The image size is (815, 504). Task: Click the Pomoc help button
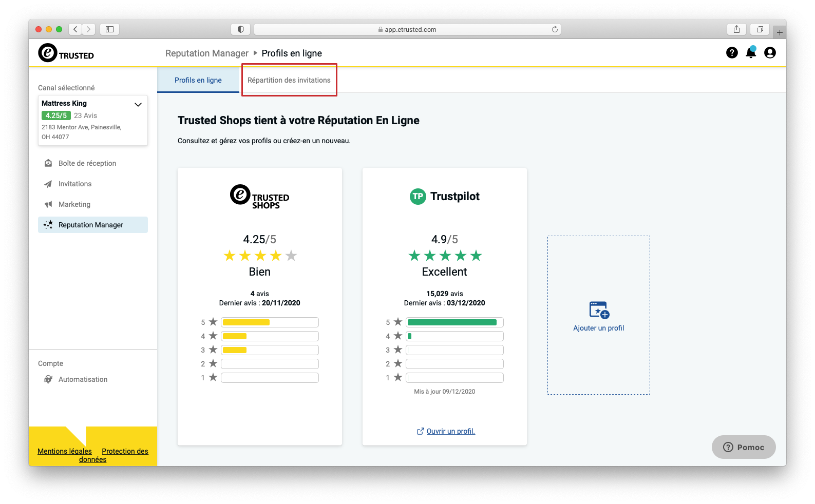point(744,447)
